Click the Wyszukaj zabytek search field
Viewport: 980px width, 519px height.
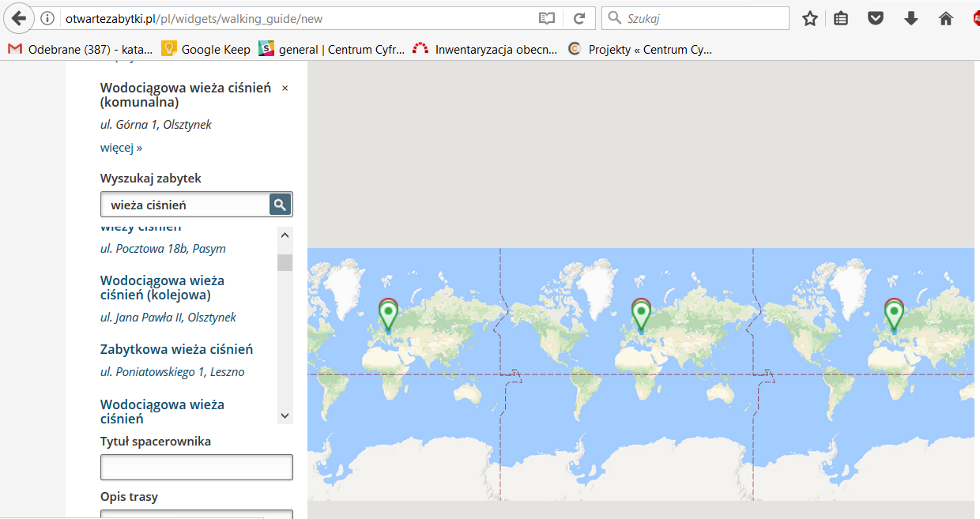click(187, 205)
